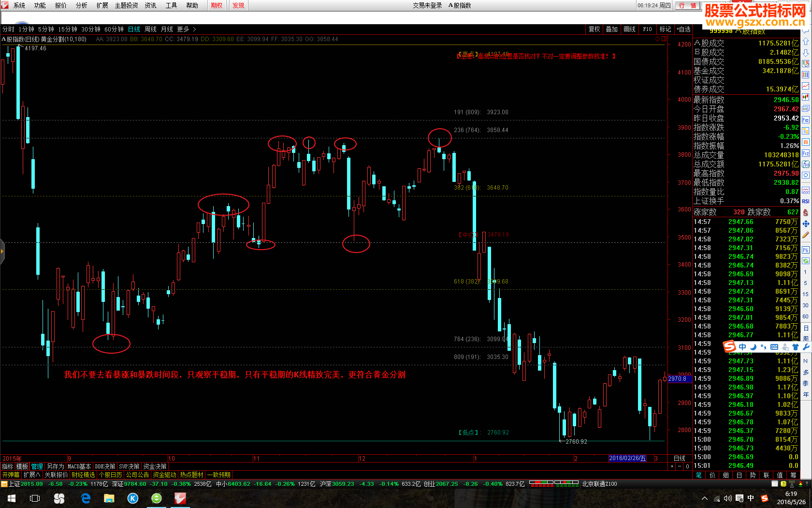Open the colored quote list icon in sidebar
This screenshot has width=812, height=508.
(806, 63)
